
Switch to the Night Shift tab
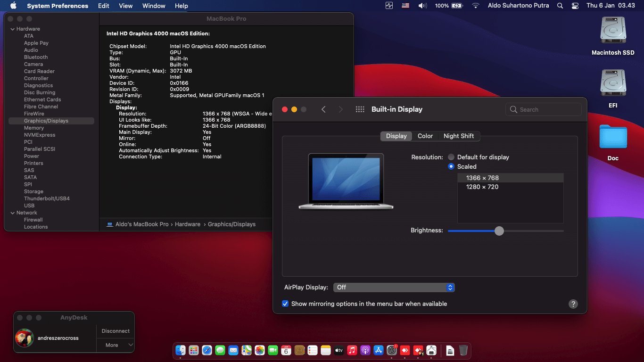coord(459,136)
